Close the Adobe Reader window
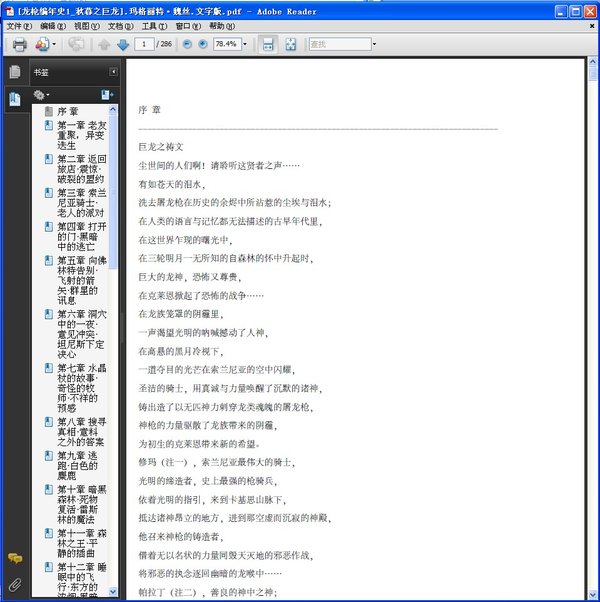600x602 pixels. coord(590,12)
